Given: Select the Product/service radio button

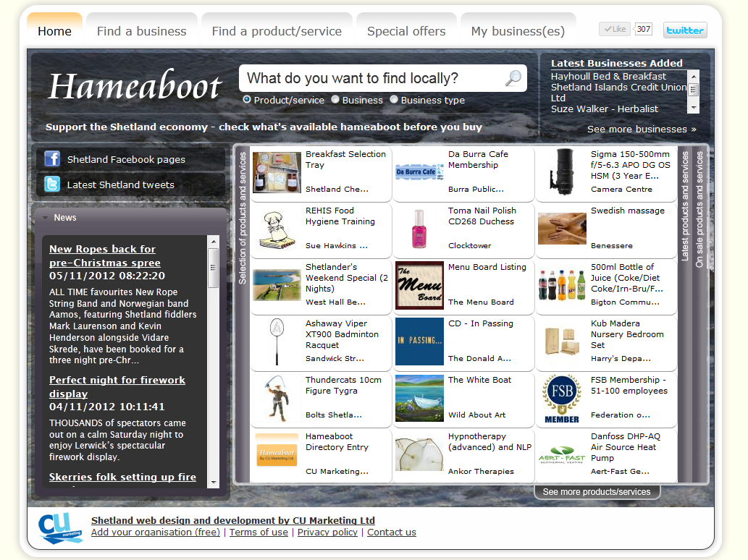Looking at the screenshot, I should point(247,100).
